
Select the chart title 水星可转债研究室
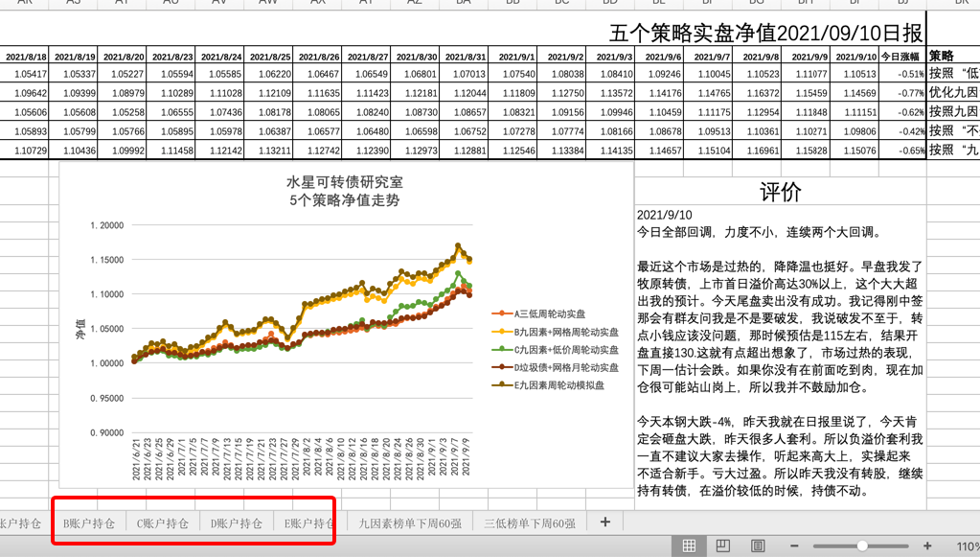pos(344,182)
